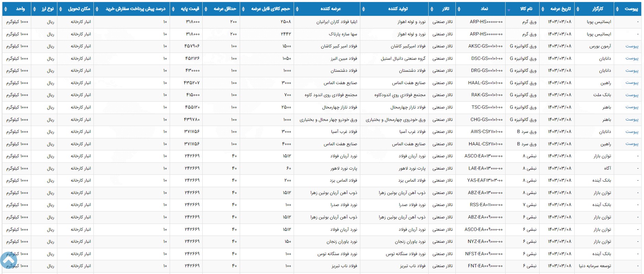Select supplier cell نورد یاوران زنجان
Image resolution: width=644 pixels, height=274 pixels.
coord(327,241)
